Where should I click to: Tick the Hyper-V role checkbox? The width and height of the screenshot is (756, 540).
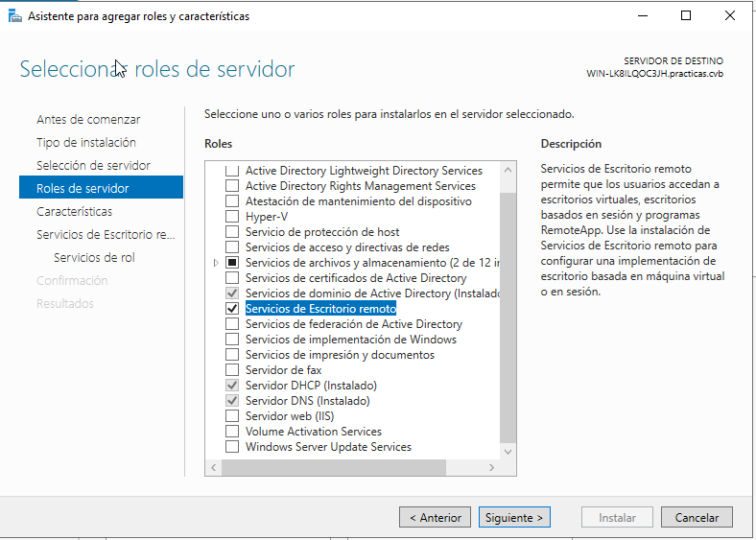(232, 217)
